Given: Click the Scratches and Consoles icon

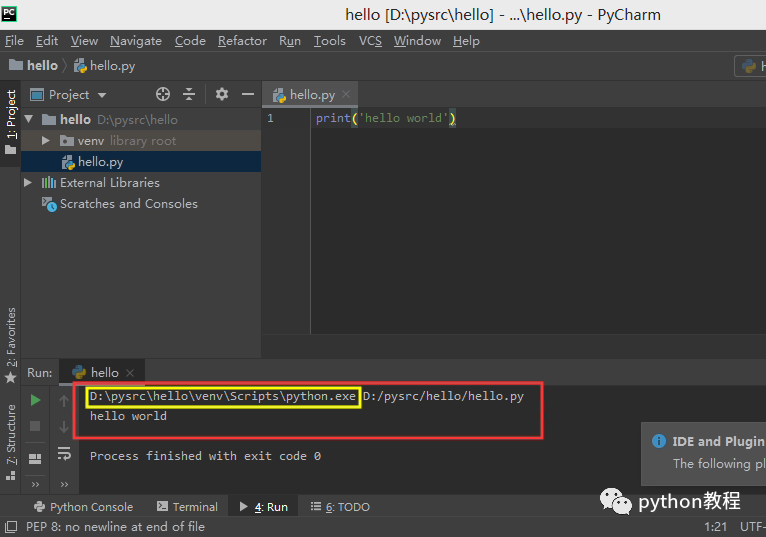Looking at the screenshot, I should 49,204.
